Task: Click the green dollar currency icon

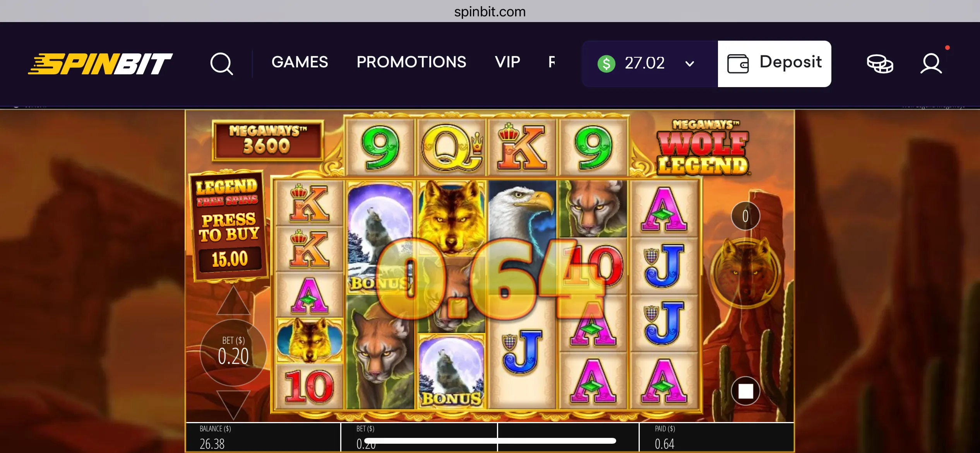Action: tap(606, 63)
